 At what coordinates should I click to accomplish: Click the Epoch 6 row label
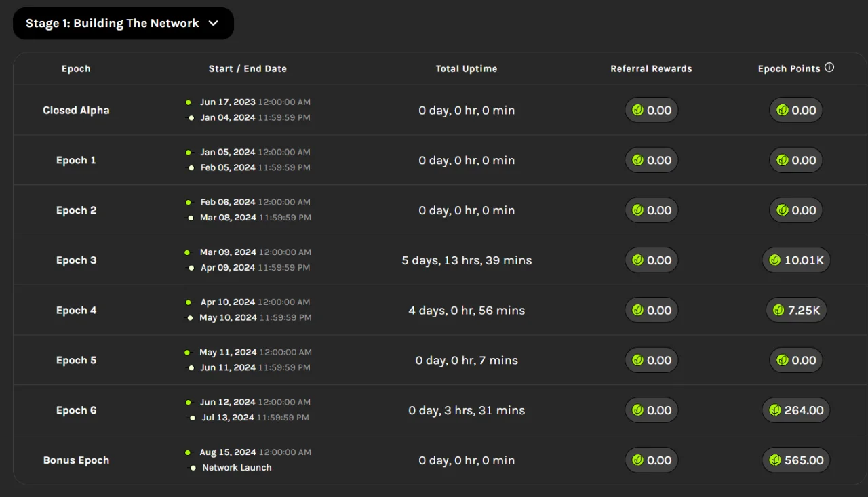point(76,410)
